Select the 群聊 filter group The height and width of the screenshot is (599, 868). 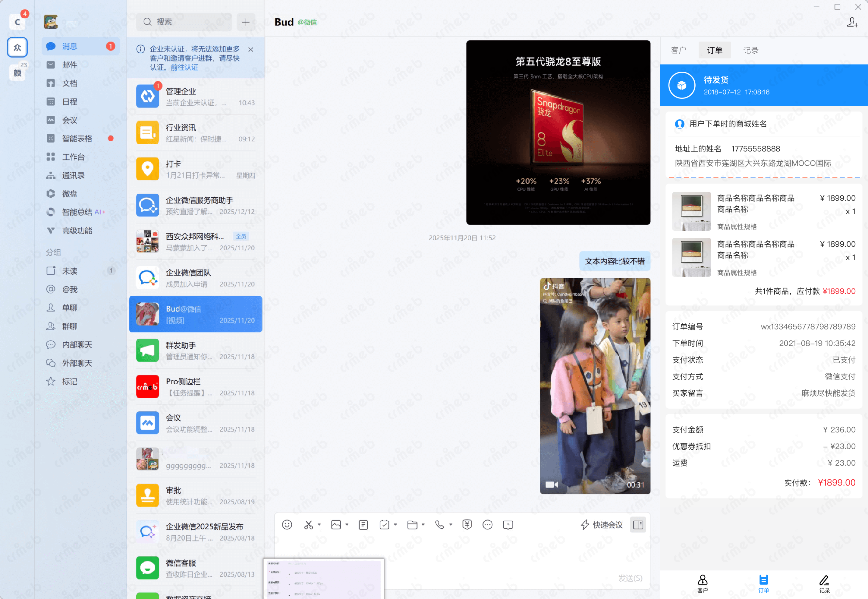70,326
